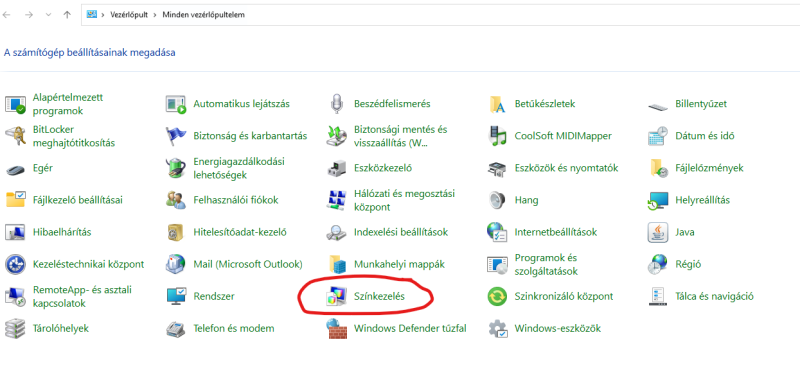Click the Billentyűzet keyboard icon

[x=658, y=106]
